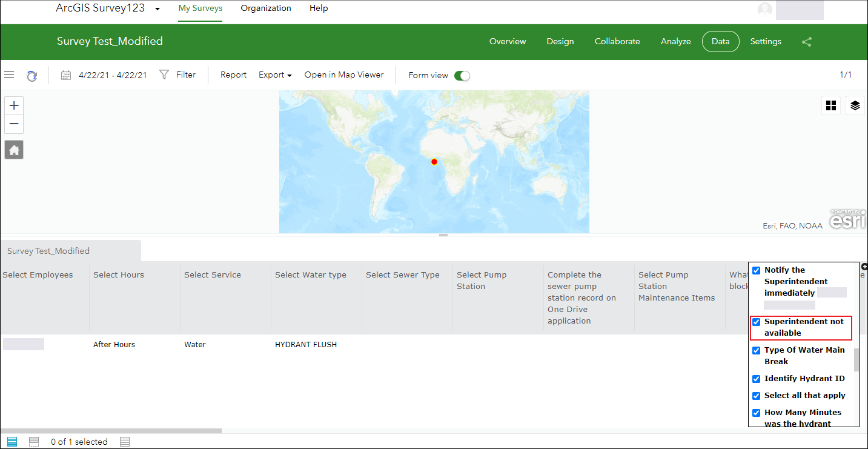Click the Report button
868x449 pixels.
[233, 75]
